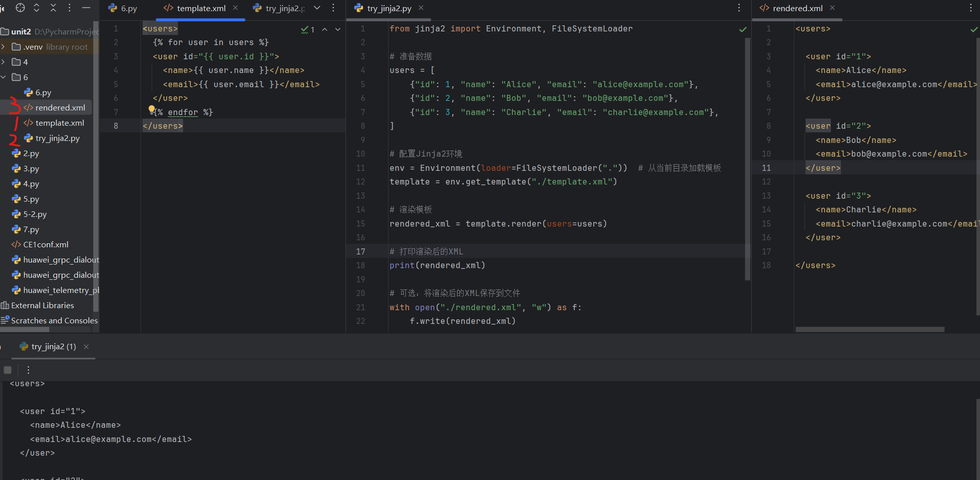Click the green checkmark inspection icon in try_jinja2.py

(x=743, y=29)
